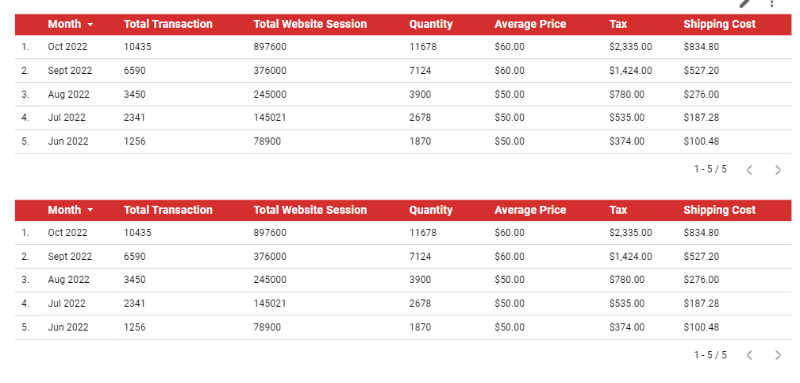Sort top table by Quantity column
The image size is (800, 383).
[x=431, y=24]
